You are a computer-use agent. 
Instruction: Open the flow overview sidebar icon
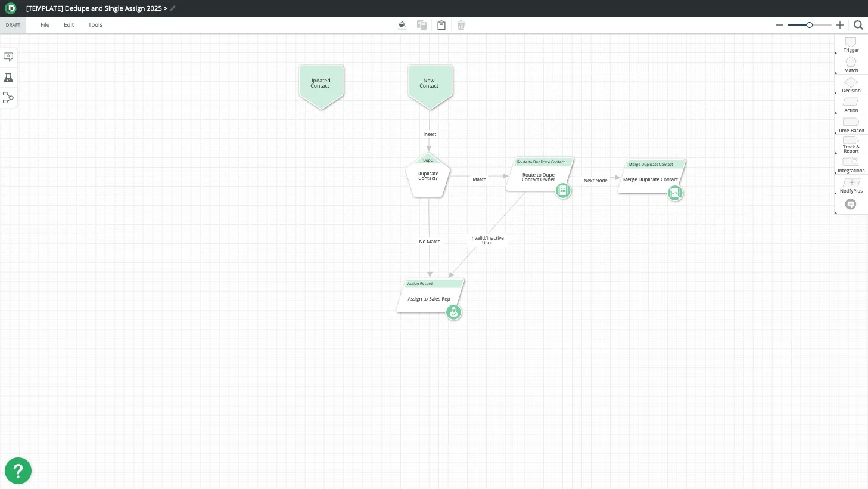(x=8, y=98)
